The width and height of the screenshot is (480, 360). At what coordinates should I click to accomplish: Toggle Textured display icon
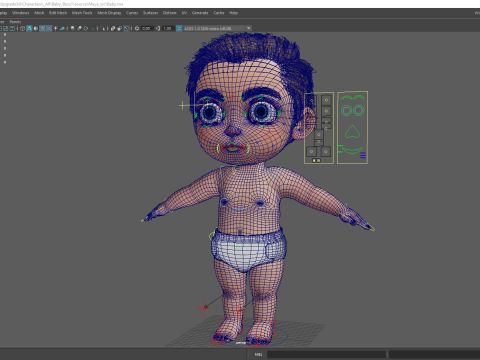click(49, 28)
